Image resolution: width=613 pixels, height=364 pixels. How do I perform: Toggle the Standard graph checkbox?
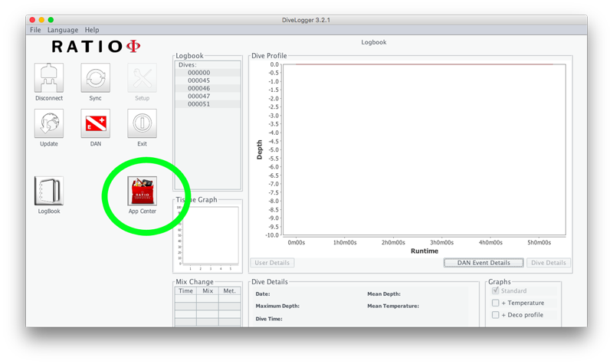pos(495,290)
